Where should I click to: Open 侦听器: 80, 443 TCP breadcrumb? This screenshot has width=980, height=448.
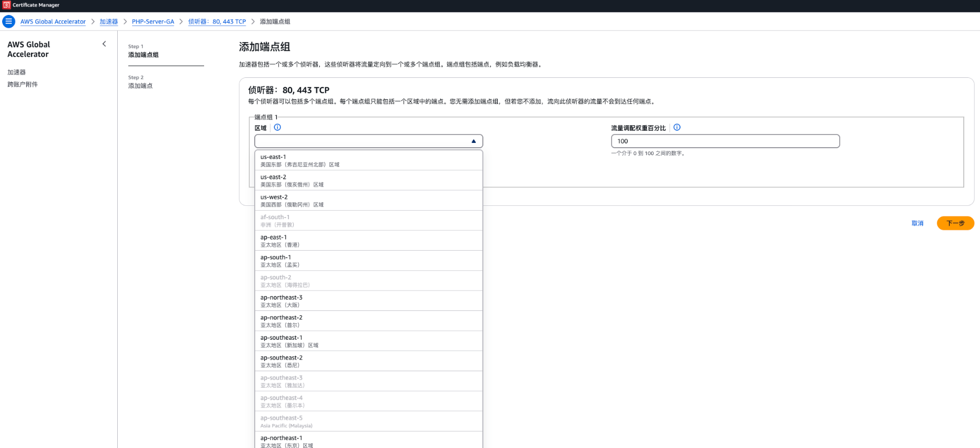point(217,22)
